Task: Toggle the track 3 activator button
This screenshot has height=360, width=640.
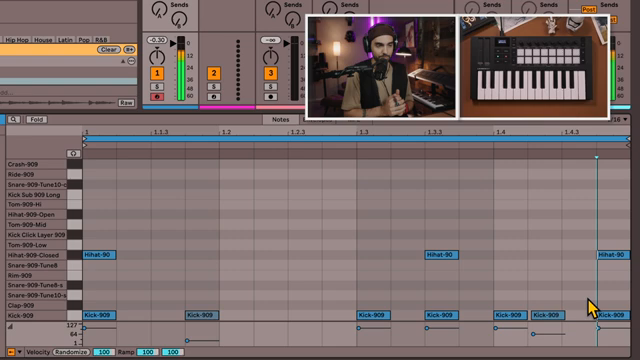Action: [270, 73]
